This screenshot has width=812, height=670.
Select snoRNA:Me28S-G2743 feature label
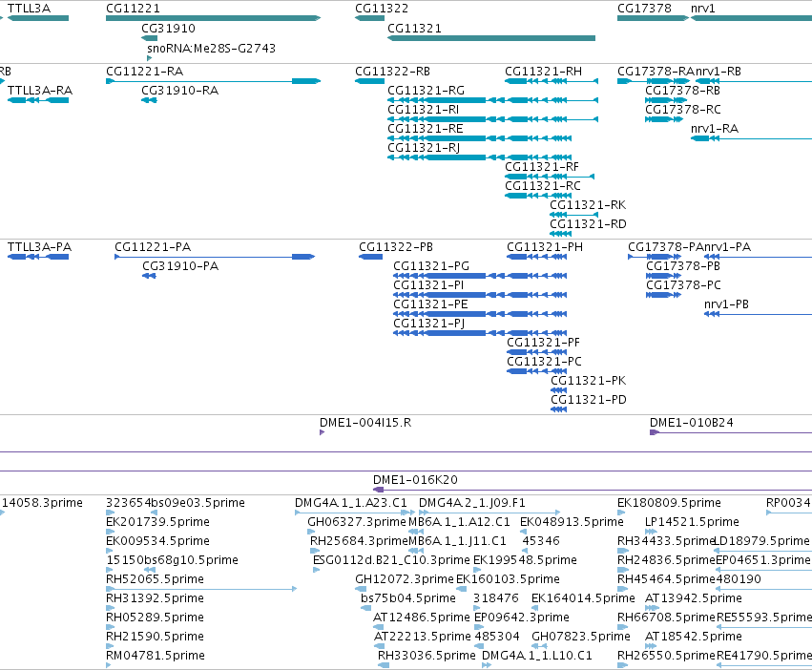(211, 48)
